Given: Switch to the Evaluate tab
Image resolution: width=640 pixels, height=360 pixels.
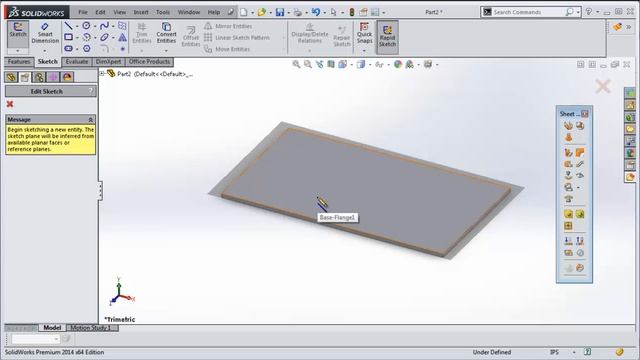Looking at the screenshot, I should pos(77,62).
